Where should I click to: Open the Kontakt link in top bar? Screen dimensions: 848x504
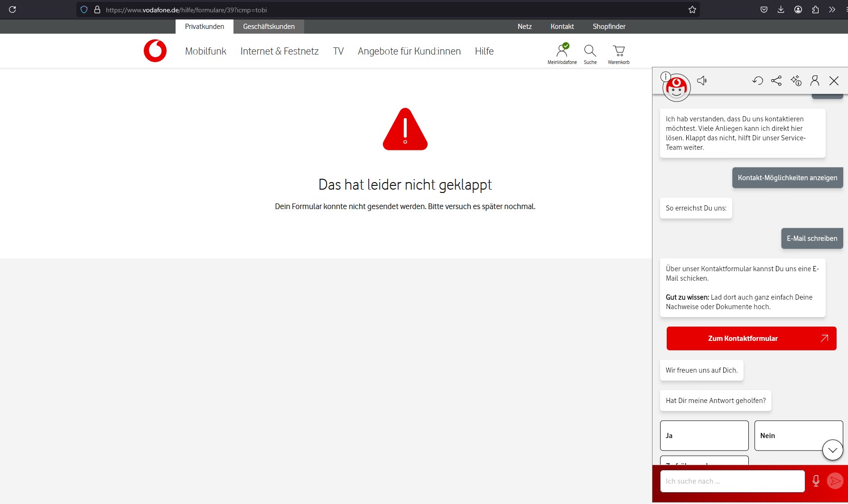[x=562, y=27]
